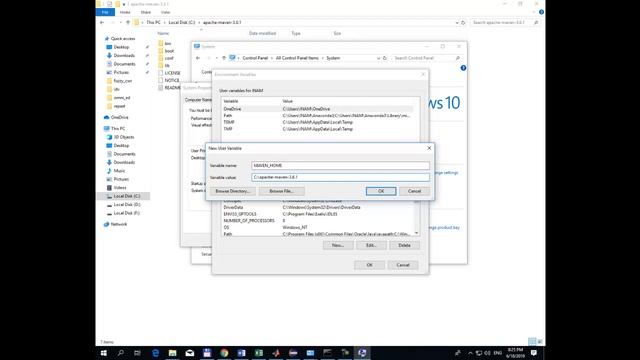Click System window back arrow

pyautogui.click(x=198, y=58)
